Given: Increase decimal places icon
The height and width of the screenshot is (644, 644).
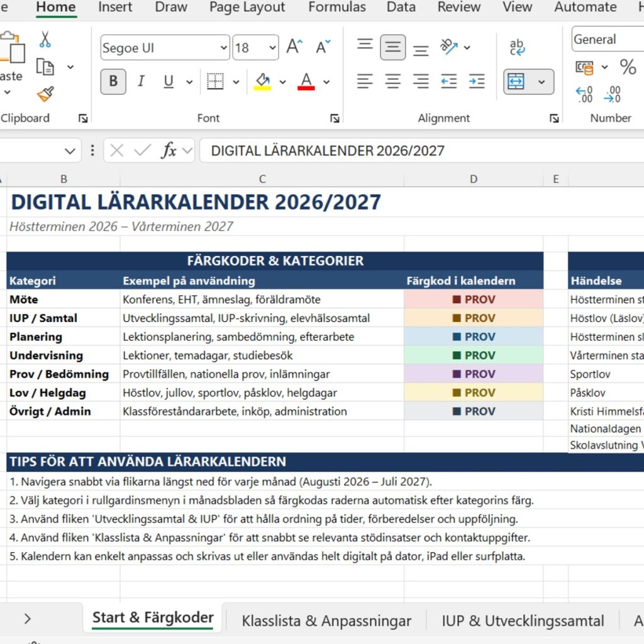Looking at the screenshot, I should coord(584,94).
